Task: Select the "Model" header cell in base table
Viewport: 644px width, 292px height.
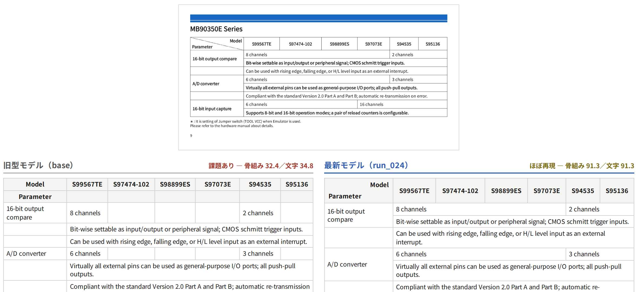Action: (35, 184)
